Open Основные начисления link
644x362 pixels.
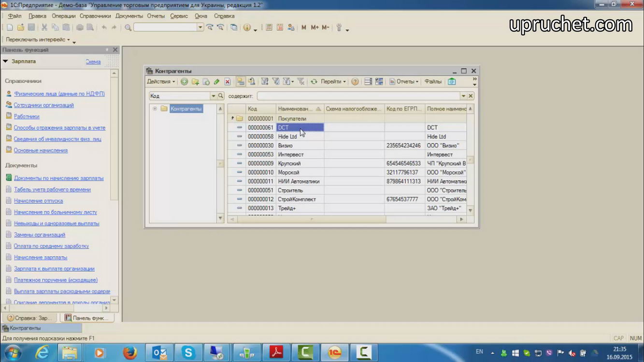point(41,150)
